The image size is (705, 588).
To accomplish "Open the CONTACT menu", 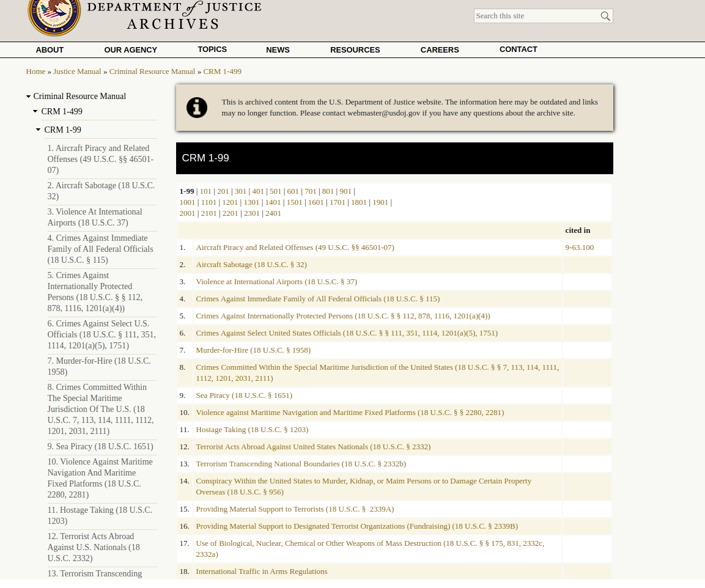I will [x=519, y=50].
